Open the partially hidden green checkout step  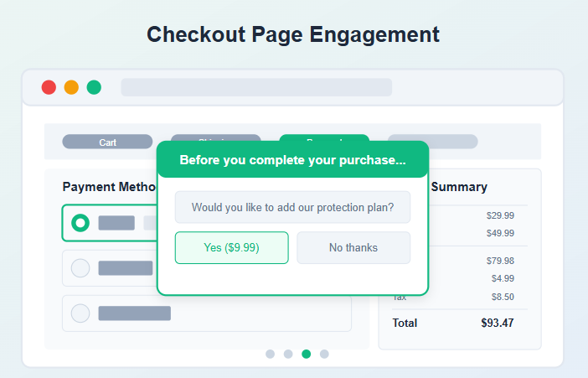tap(323, 137)
